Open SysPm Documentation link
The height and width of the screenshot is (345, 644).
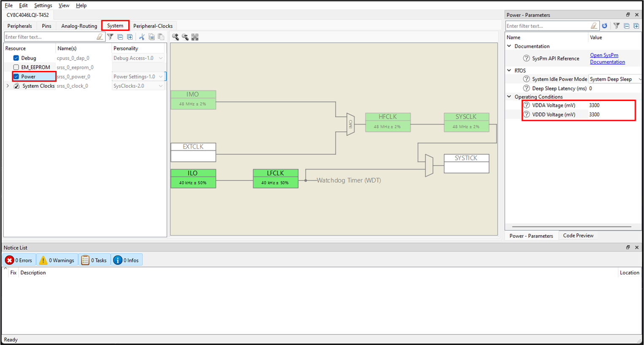pos(607,58)
